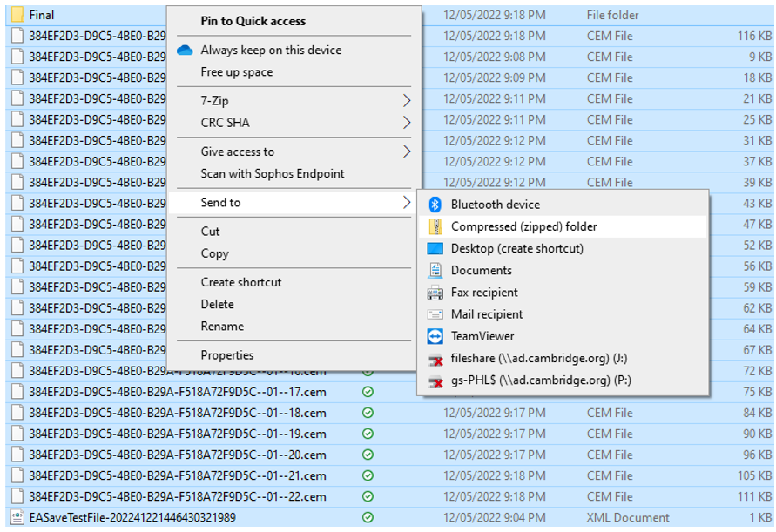Click the Fax recipient icon

435,293
